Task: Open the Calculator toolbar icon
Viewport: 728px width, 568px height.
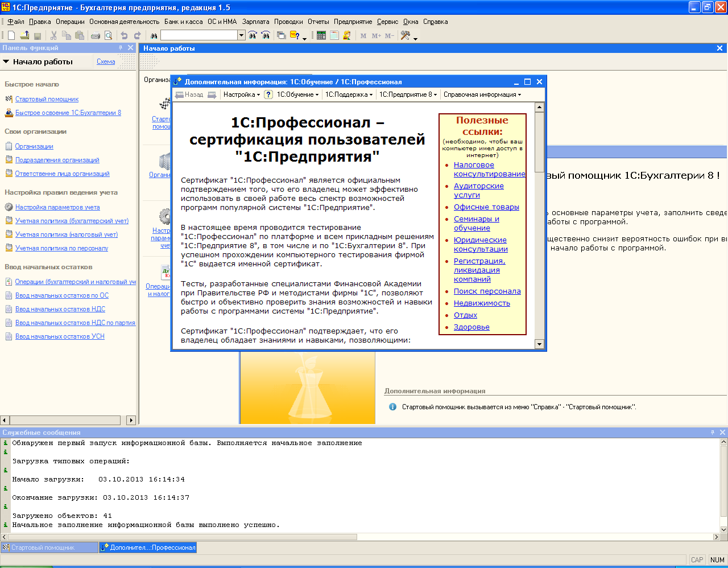Action: pyautogui.click(x=321, y=35)
